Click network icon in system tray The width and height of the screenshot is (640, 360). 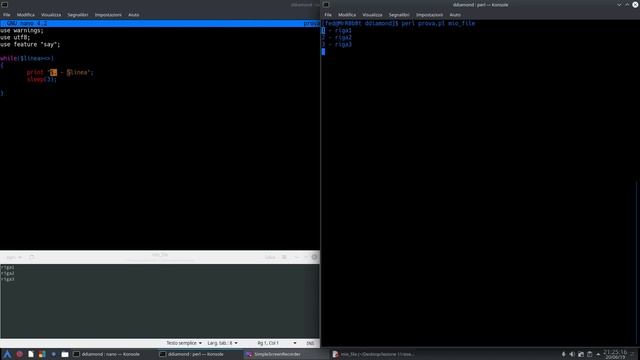[581, 354]
